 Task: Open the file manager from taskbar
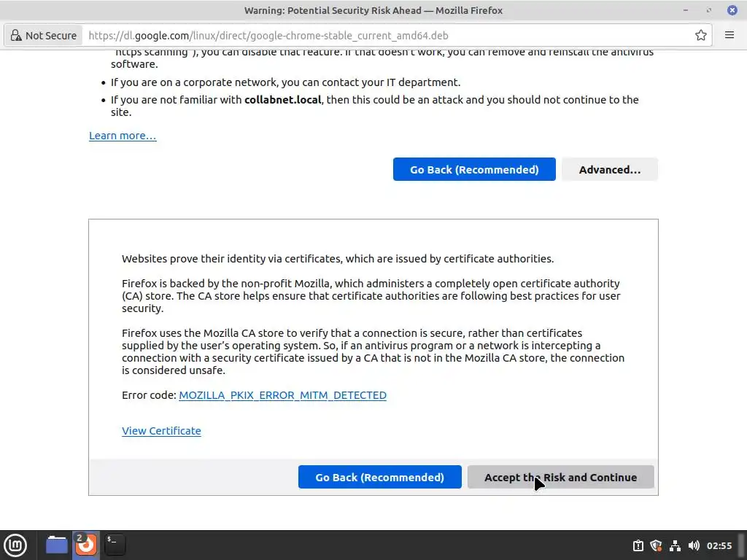click(x=57, y=545)
